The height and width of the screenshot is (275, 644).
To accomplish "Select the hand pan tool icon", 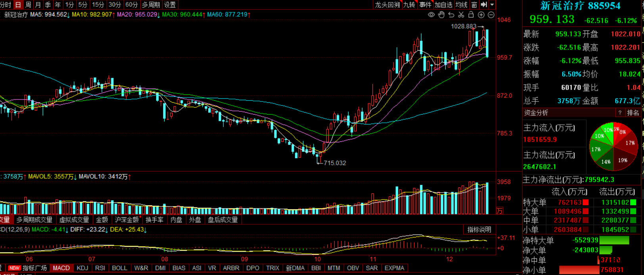I will pos(441,15).
